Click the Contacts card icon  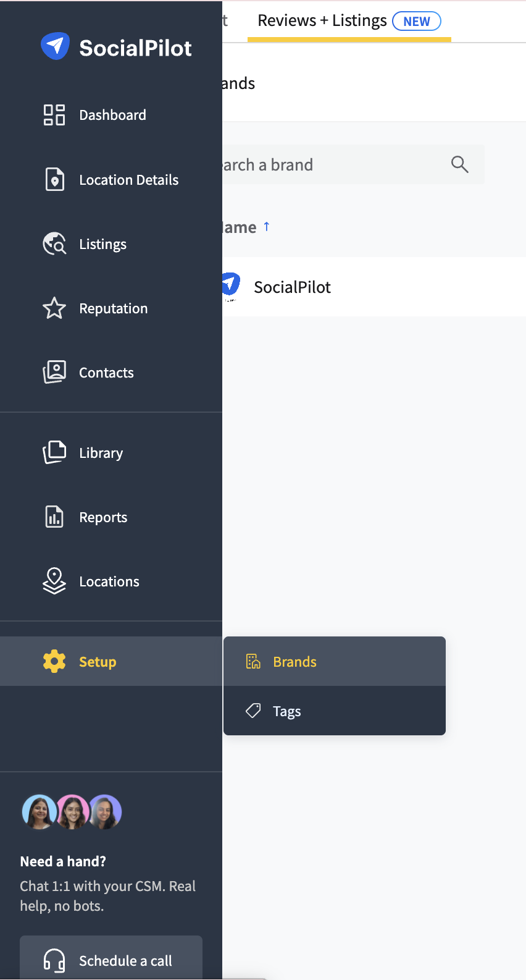click(54, 372)
